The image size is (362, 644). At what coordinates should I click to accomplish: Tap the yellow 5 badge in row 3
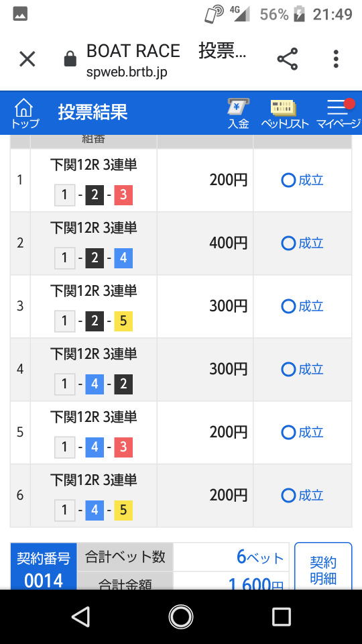[123, 321]
